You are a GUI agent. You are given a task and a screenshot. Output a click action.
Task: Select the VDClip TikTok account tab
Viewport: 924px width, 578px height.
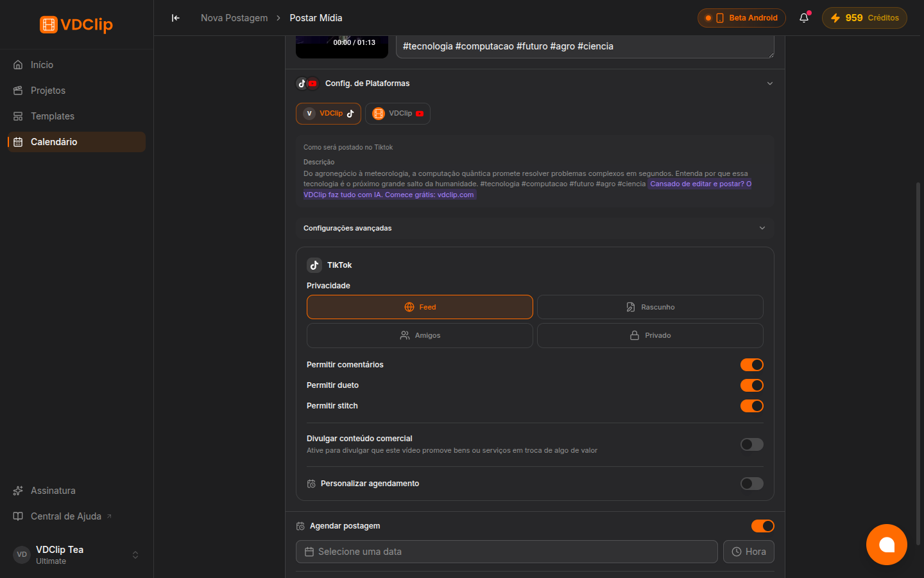(x=329, y=114)
